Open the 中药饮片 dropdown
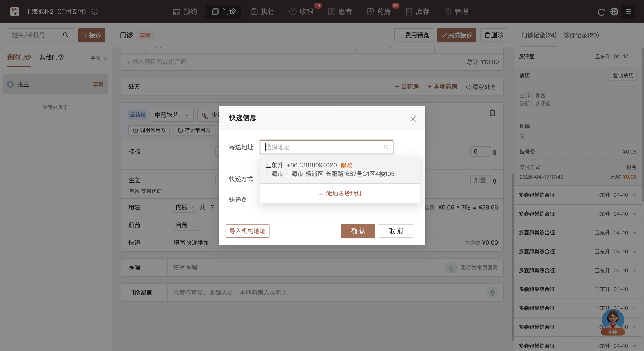The image size is (644, 351). tap(172, 115)
